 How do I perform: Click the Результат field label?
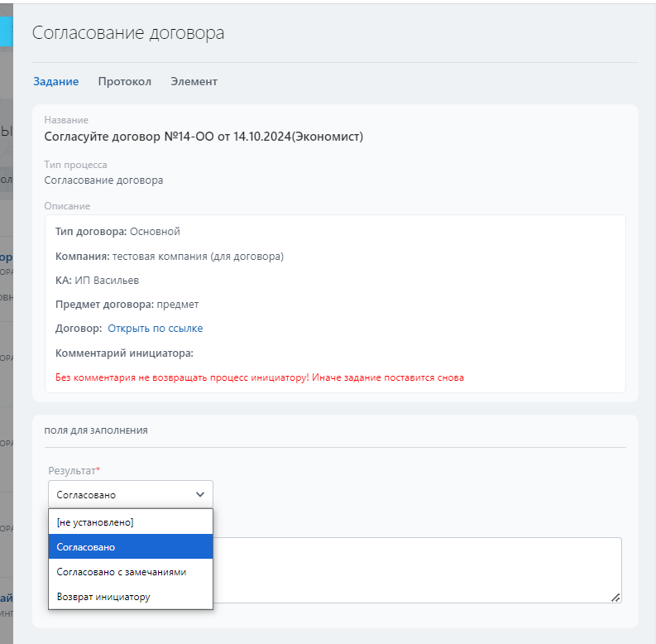tap(74, 471)
